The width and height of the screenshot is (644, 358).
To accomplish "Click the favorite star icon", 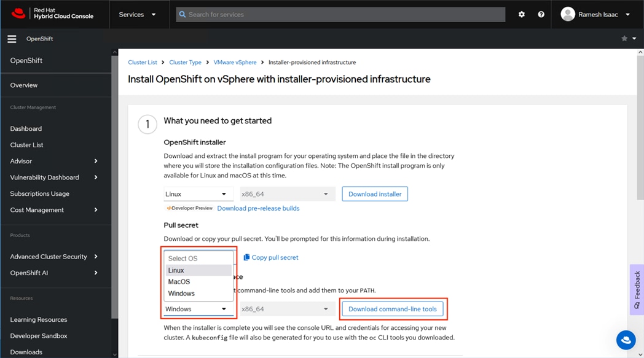I will 624,39.
